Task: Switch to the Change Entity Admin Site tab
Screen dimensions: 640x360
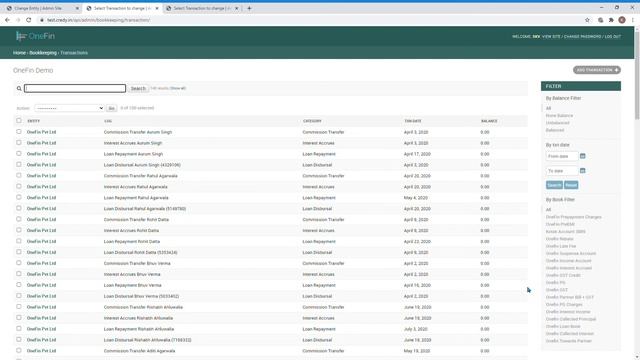Action: click(x=42, y=8)
